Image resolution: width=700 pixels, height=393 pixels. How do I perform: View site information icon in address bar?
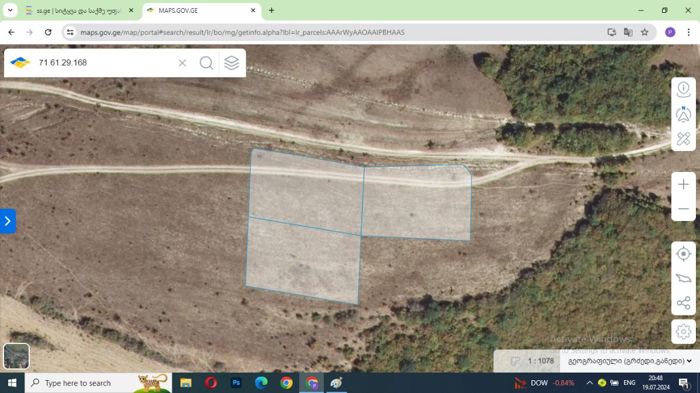click(x=70, y=32)
